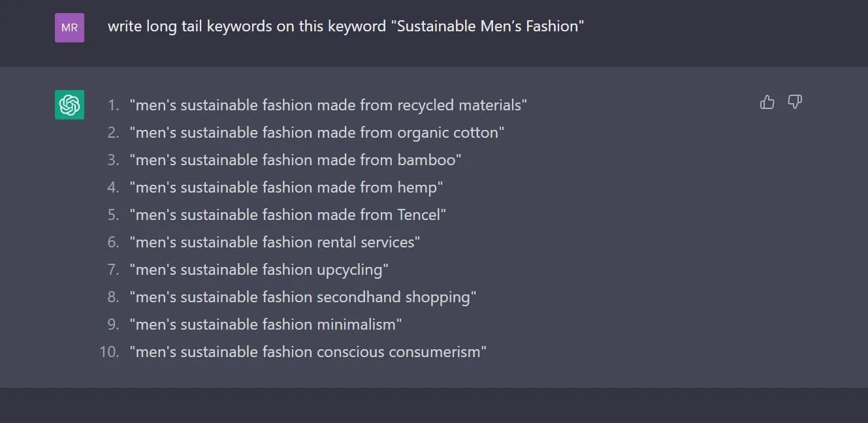The width and height of the screenshot is (868, 423).
Task: Click the ChatGPT logo avatar
Action: [69, 105]
